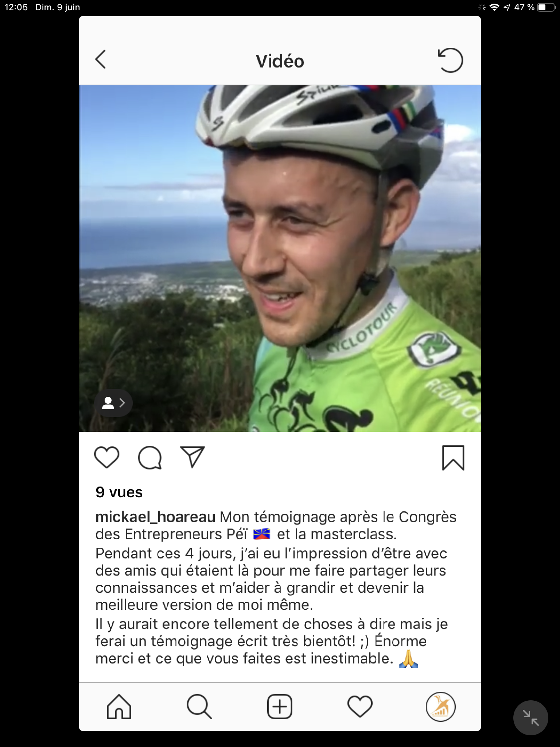This screenshot has height=747, width=560.
Task: Tap the Vidéo title in the header
Action: 280,61
